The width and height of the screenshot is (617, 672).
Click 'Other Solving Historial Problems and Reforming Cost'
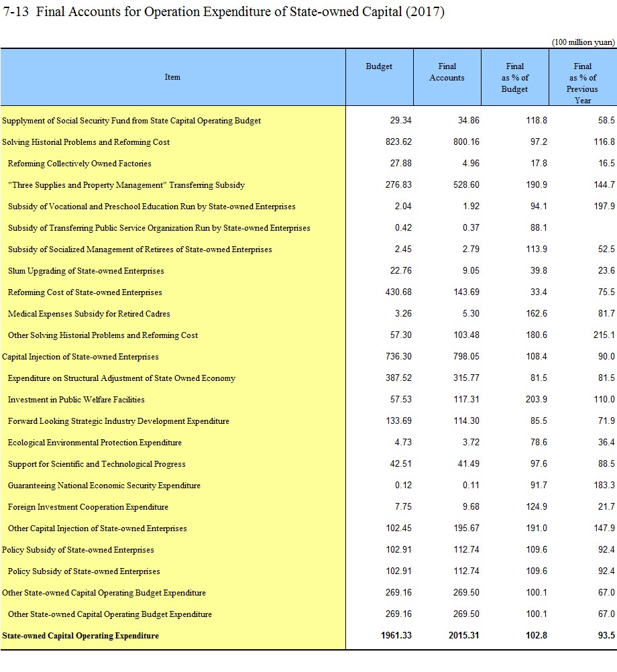[103, 335]
